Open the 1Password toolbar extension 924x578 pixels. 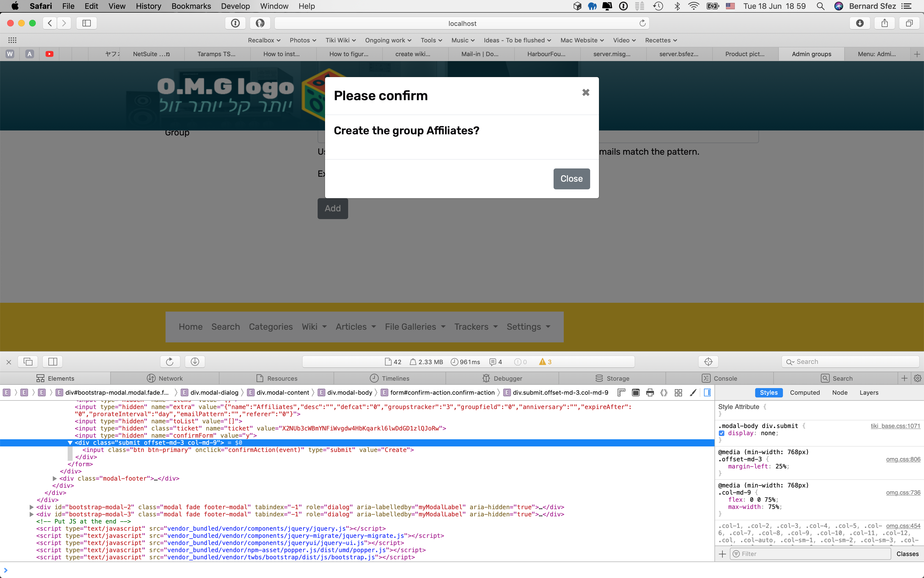[x=235, y=23]
